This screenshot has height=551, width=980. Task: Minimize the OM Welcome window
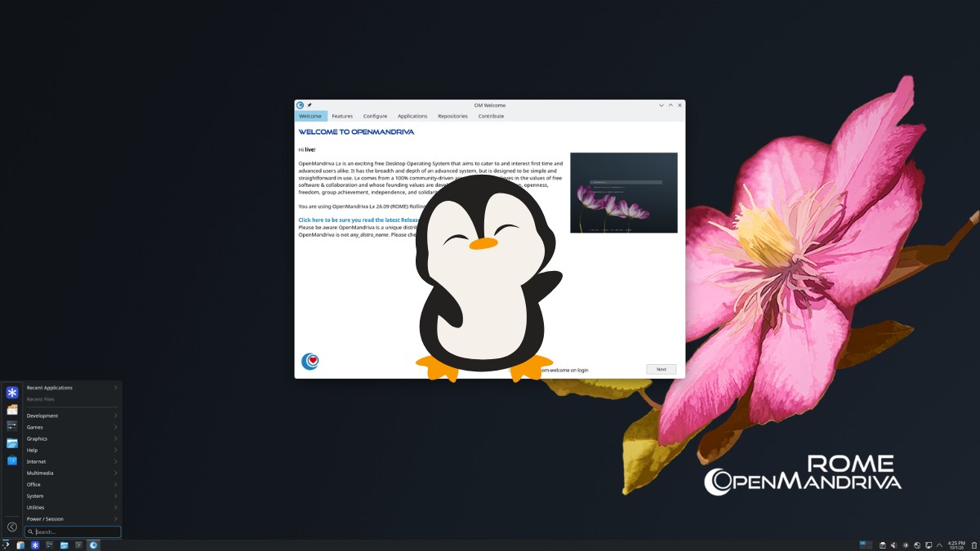(661, 105)
